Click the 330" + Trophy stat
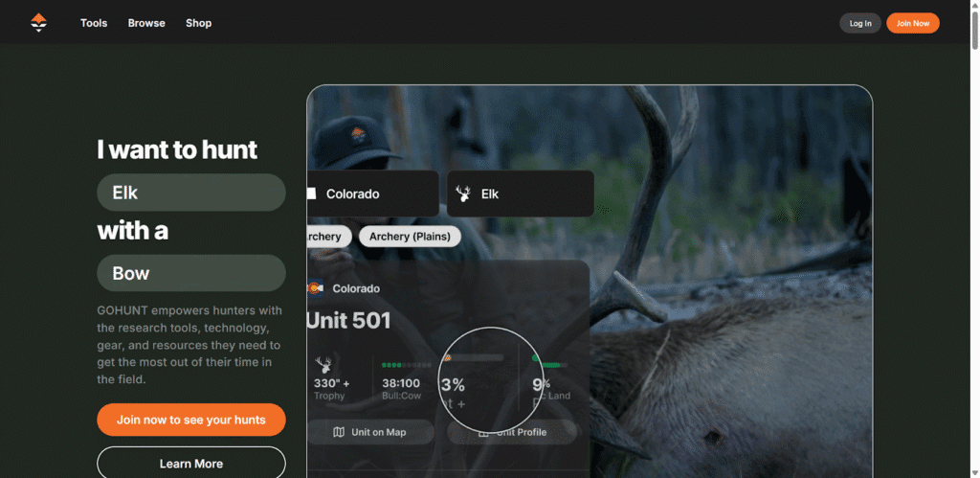This screenshot has width=980, height=478. pos(331,389)
